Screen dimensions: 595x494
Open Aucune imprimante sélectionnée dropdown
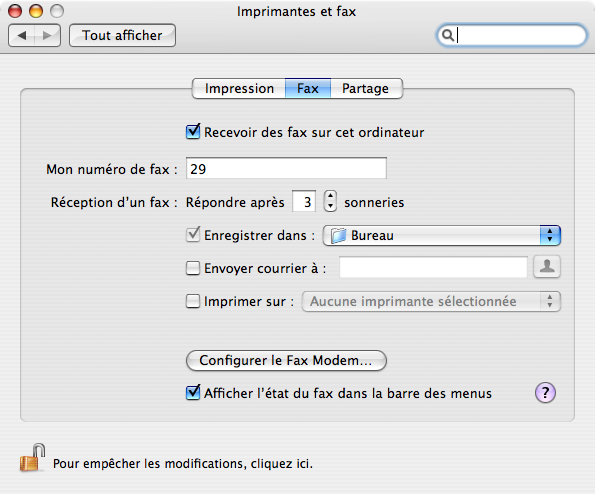[x=431, y=301]
